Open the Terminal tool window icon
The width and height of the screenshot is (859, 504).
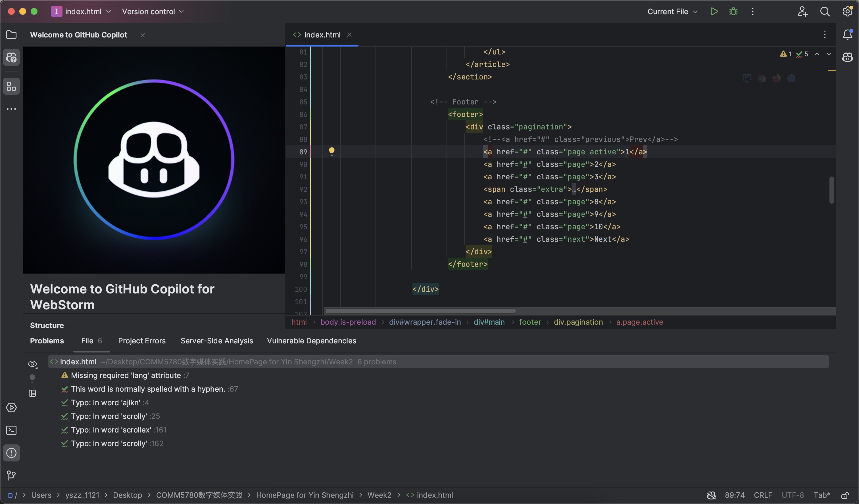pos(12,430)
